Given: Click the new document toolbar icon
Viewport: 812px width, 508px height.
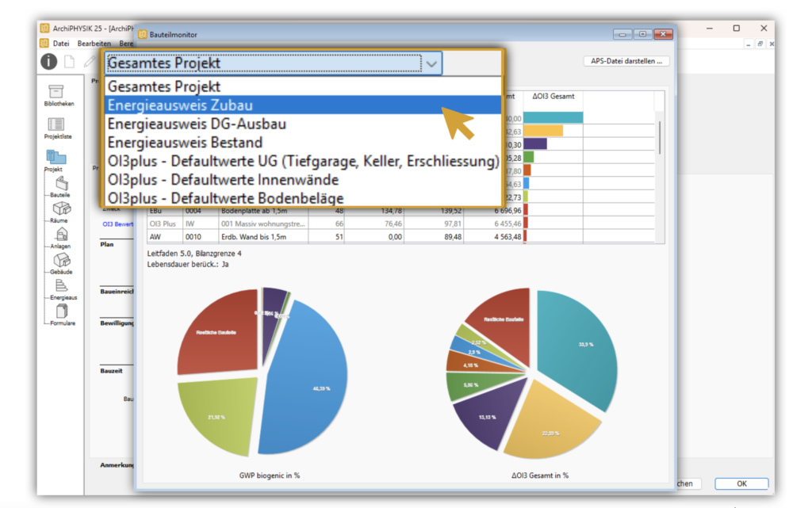Looking at the screenshot, I should pos(70,62).
